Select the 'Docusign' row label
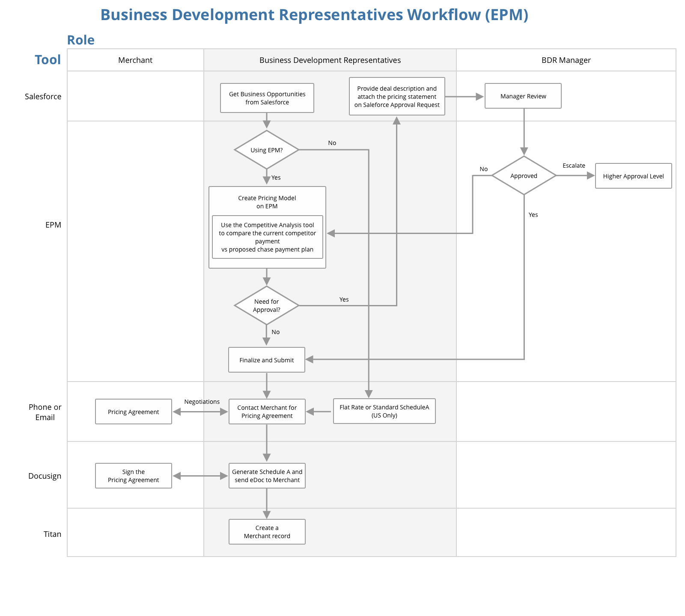Image resolution: width=685 pixels, height=616 pixels. (45, 476)
